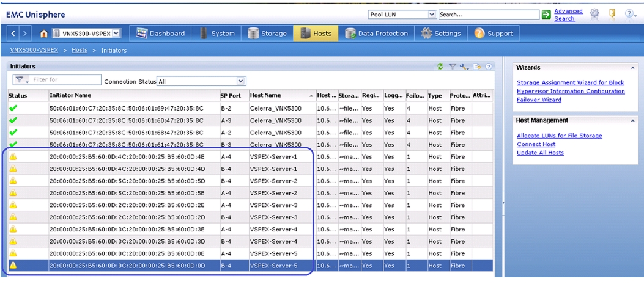Screen dimensions: 644x298
Task: Click the export list icon in Initiators panel
Action: [x=477, y=67]
